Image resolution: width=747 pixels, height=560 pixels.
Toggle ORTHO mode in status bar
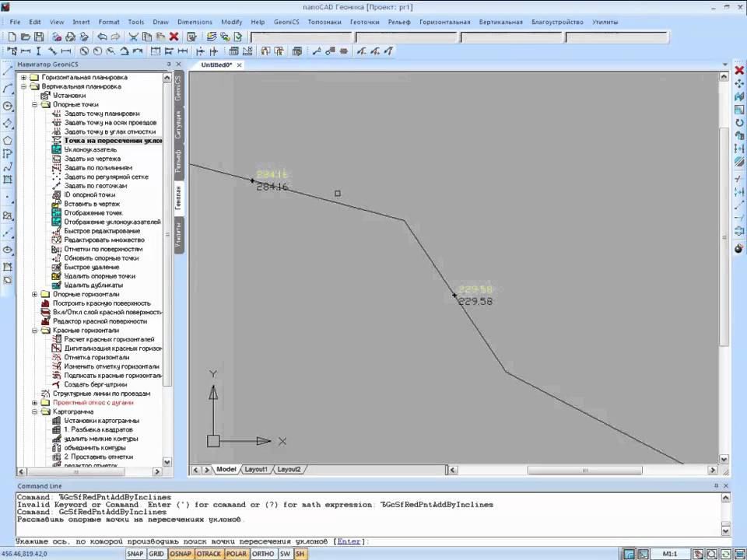point(263,554)
